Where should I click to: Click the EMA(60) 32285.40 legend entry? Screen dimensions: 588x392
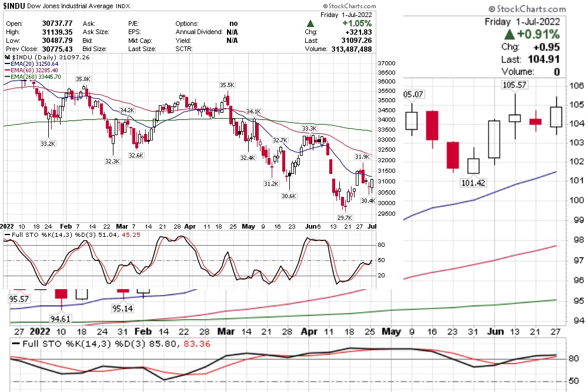32,71
